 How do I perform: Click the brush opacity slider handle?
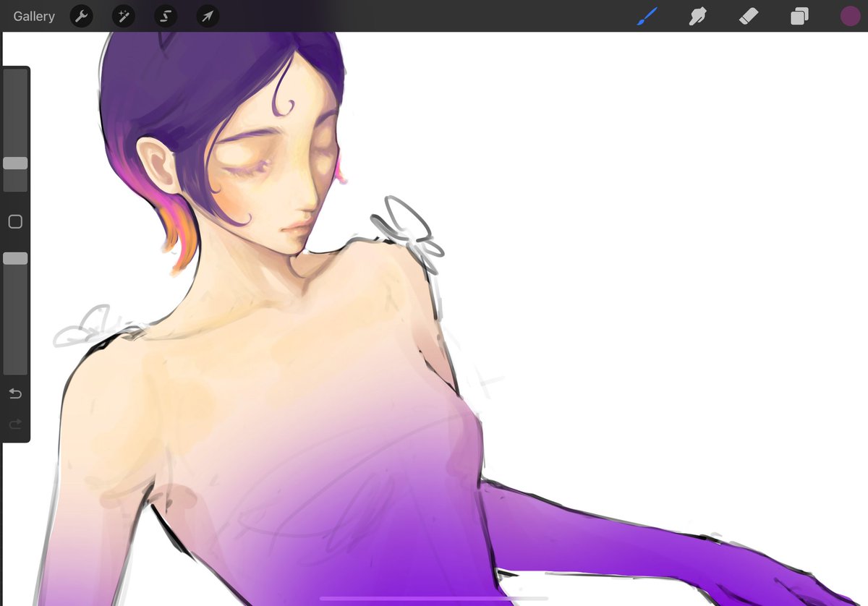15,258
